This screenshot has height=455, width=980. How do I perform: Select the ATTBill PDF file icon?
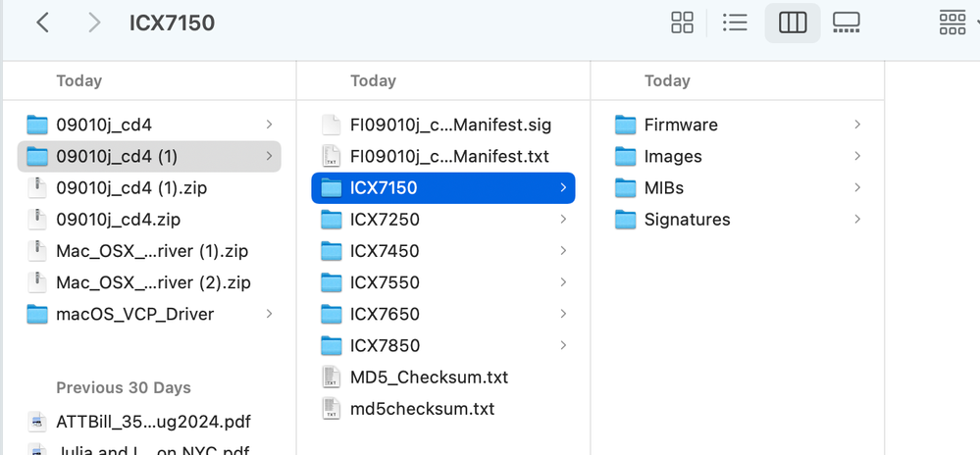point(37,422)
